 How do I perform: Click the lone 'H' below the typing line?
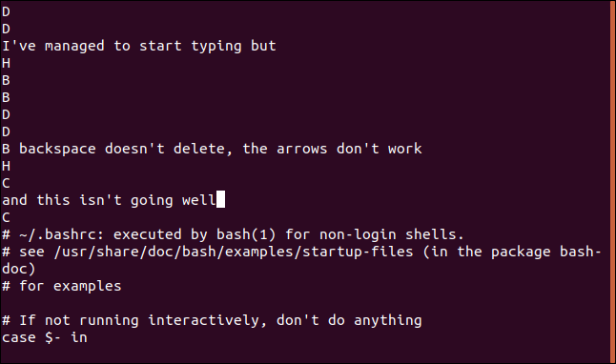click(6, 63)
